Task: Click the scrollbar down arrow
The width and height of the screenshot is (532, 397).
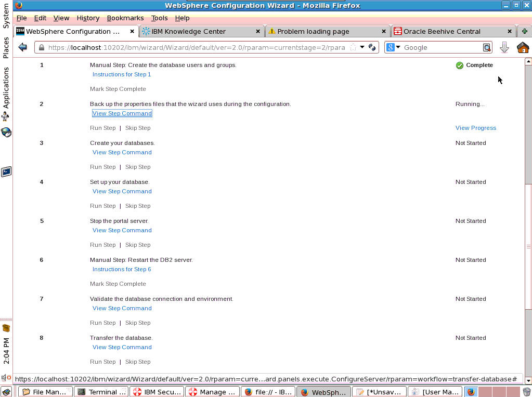Action: (528, 381)
